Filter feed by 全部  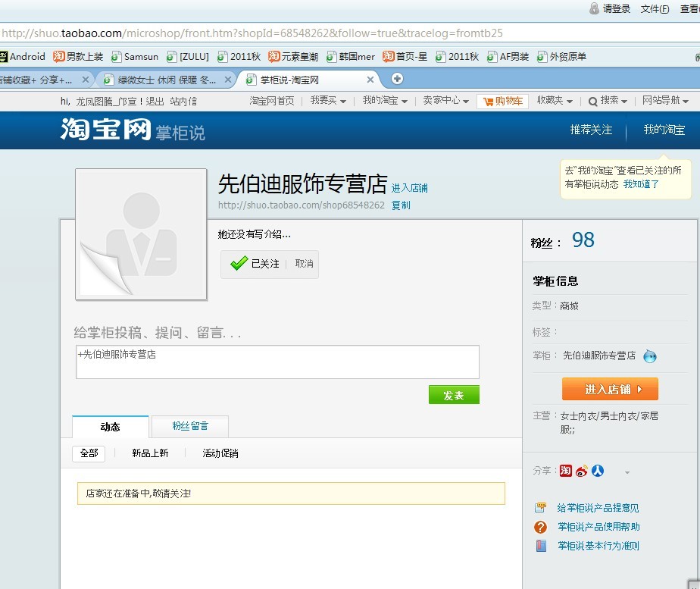pos(89,453)
